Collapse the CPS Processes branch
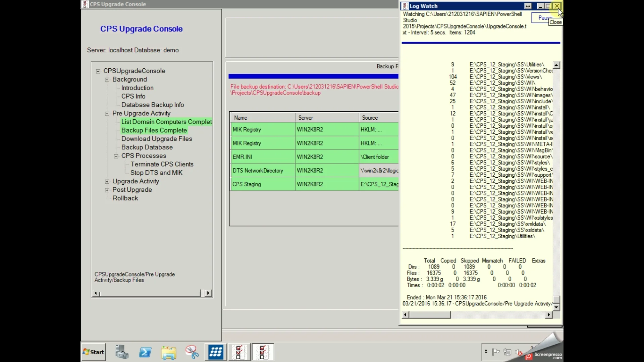This screenshot has width=644, height=362. click(116, 156)
